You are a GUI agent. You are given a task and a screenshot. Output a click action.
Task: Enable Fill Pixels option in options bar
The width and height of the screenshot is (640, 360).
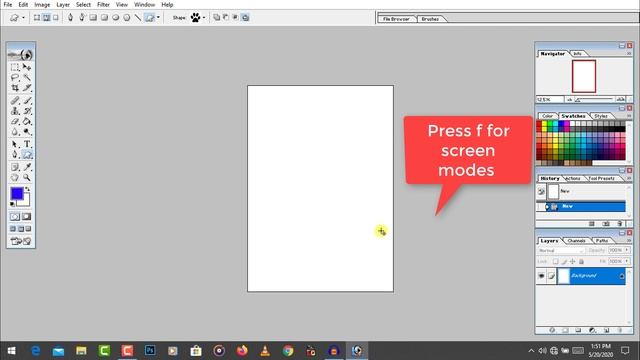[x=56, y=18]
